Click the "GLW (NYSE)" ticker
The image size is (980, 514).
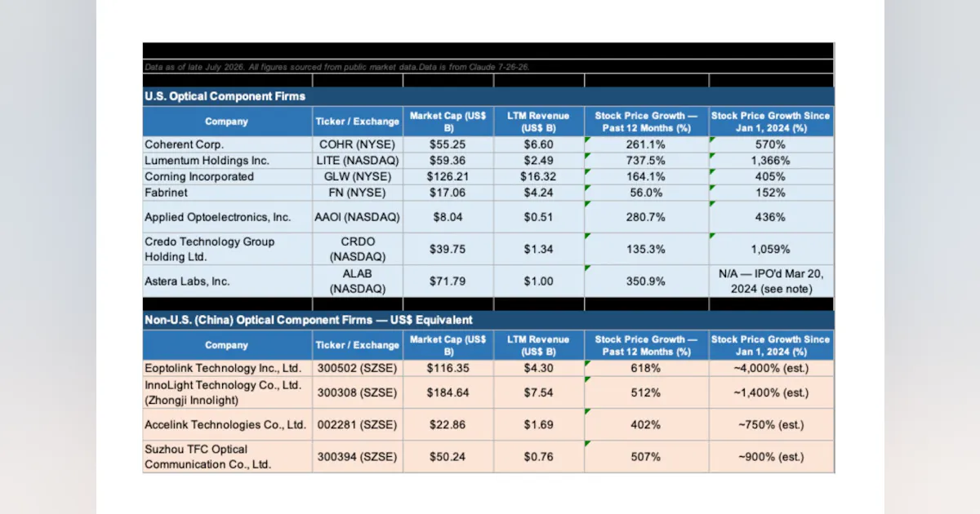[358, 176]
